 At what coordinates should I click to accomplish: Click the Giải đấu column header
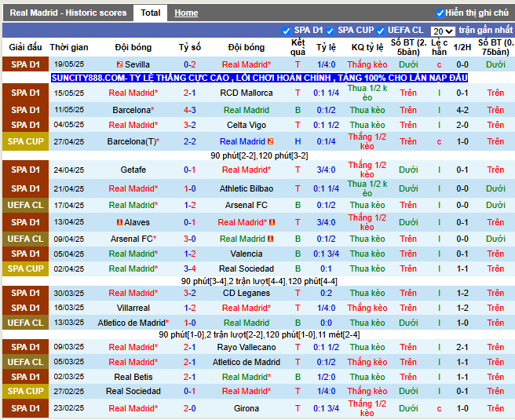(x=25, y=47)
